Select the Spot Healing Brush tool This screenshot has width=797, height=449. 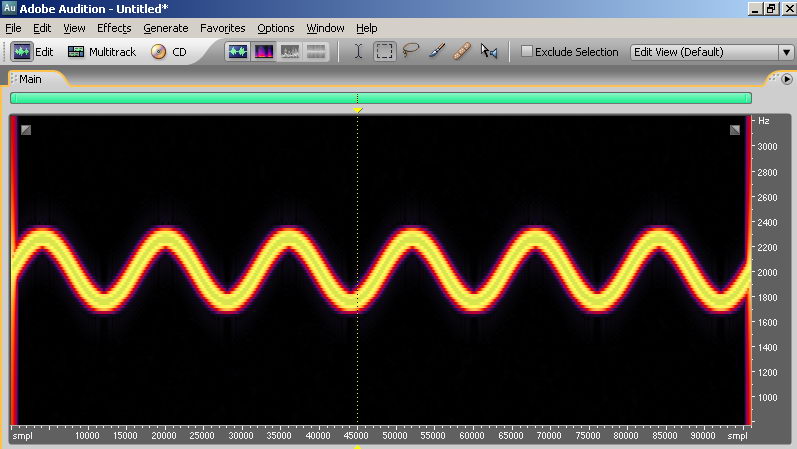point(462,52)
